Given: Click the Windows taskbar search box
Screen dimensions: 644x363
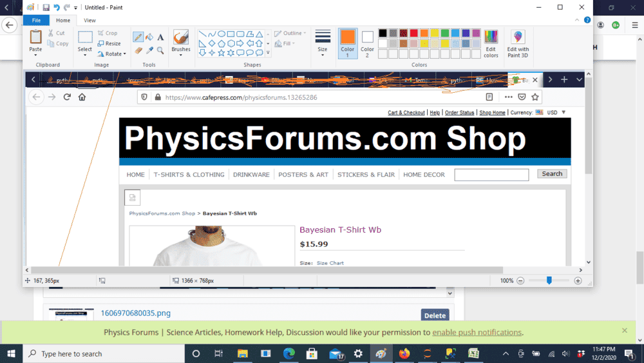Looking at the screenshot, I should [x=104, y=353].
